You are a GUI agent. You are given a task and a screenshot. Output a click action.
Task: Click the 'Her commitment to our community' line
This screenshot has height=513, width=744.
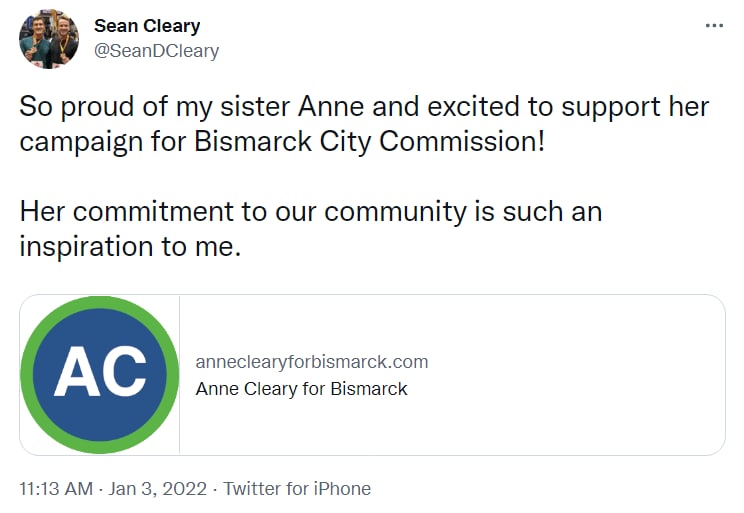coord(311,211)
